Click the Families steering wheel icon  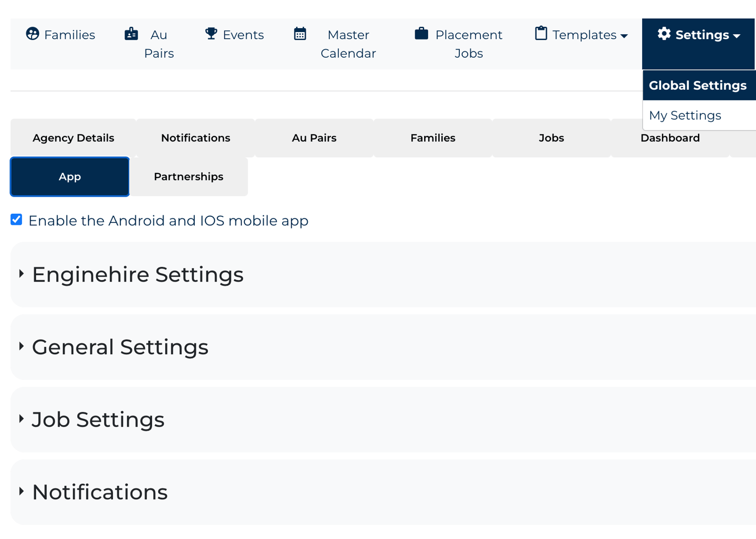coord(33,34)
